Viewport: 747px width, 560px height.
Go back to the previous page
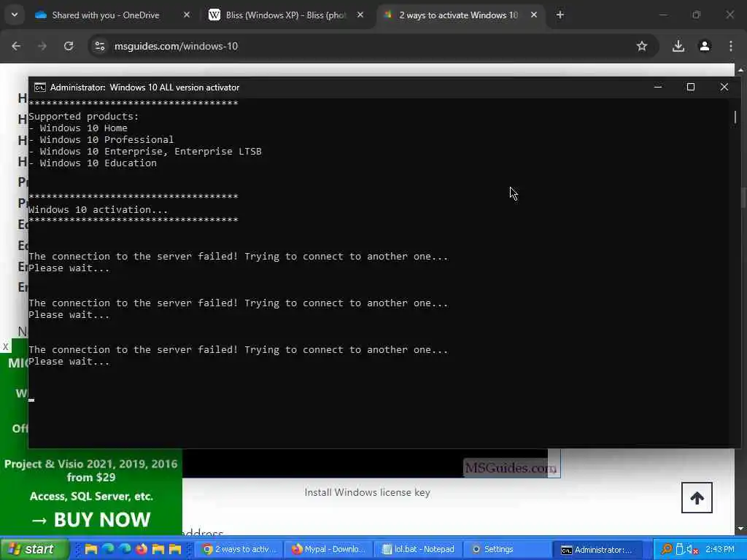click(16, 46)
